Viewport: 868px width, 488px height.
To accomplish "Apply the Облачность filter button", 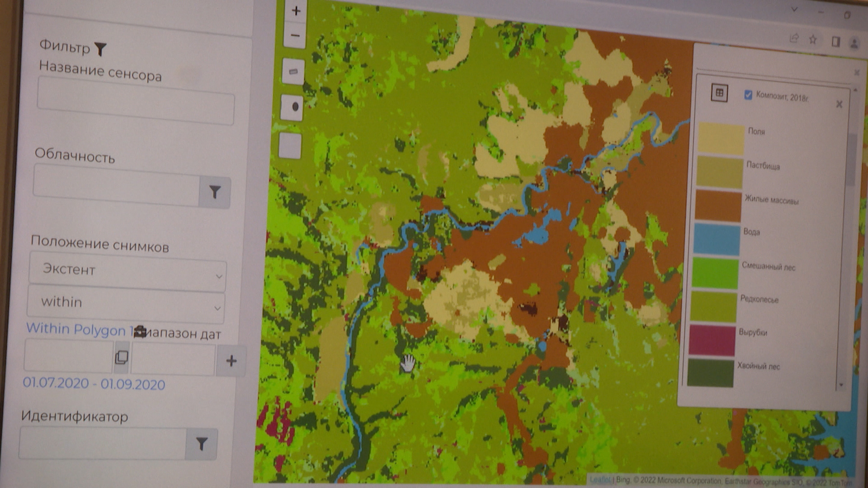I will pyautogui.click(x=214, y=192).
